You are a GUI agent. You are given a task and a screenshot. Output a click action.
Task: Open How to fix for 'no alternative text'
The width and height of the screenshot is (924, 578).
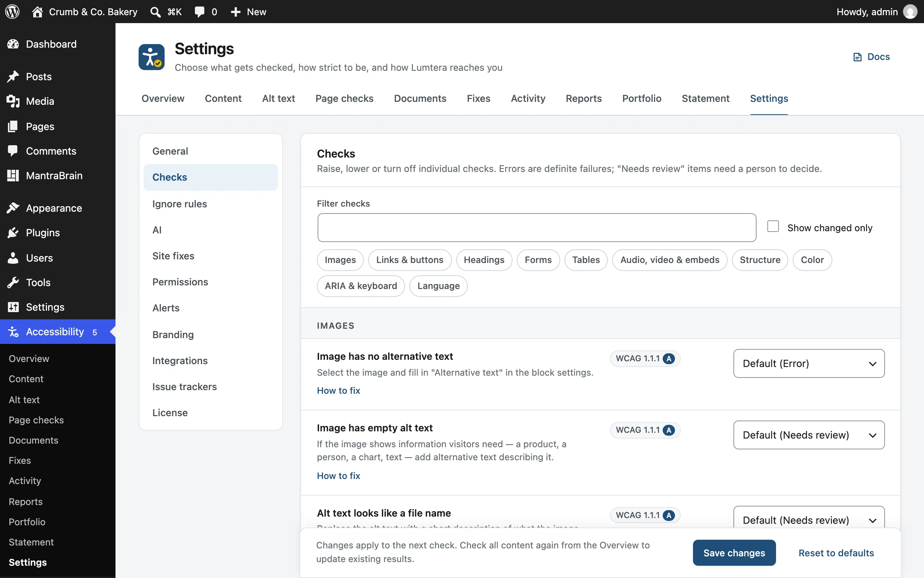point(338,390)
